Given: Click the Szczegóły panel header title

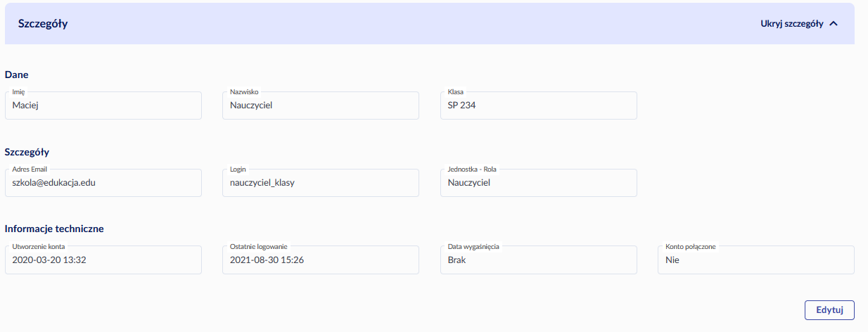Looking at the screenshot, I should click(x=43, y=24).
